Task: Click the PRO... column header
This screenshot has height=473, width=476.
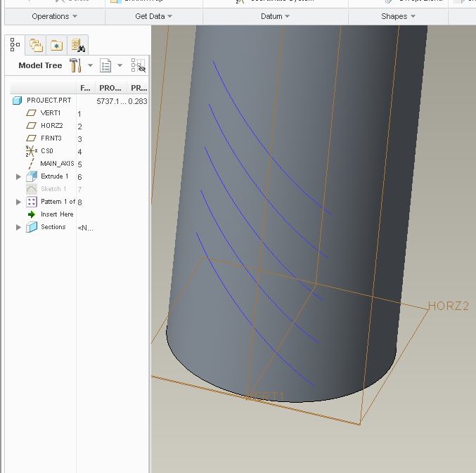Action: 110,88
